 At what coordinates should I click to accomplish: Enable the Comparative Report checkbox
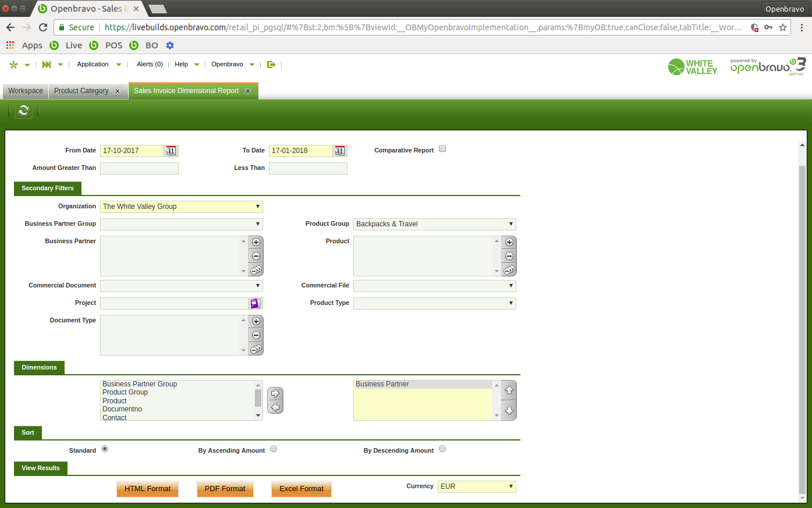pyautogui.click(x=442, y=149)
